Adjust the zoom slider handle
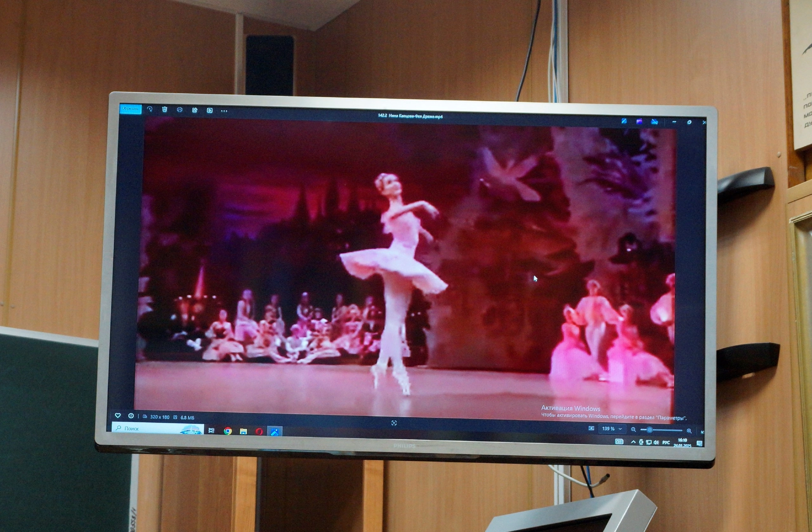Image resolution: width=812 pixels, height=532 pixels. (x=650, y=430)
